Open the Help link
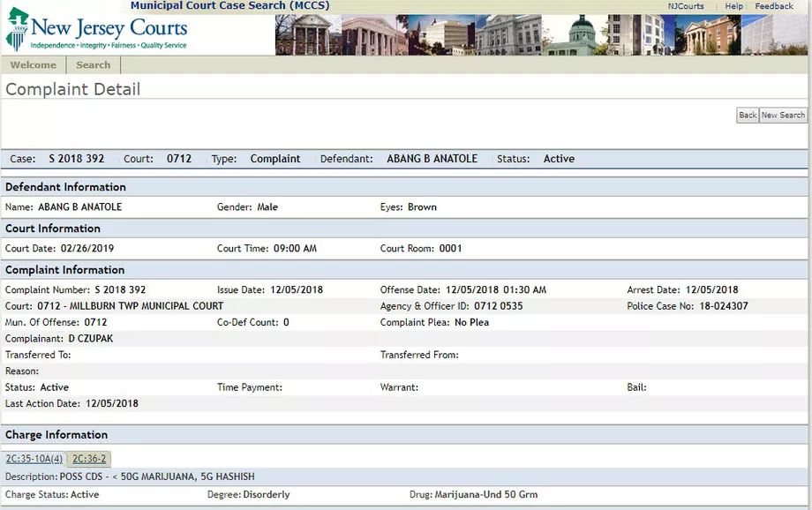 pos(733,6)
